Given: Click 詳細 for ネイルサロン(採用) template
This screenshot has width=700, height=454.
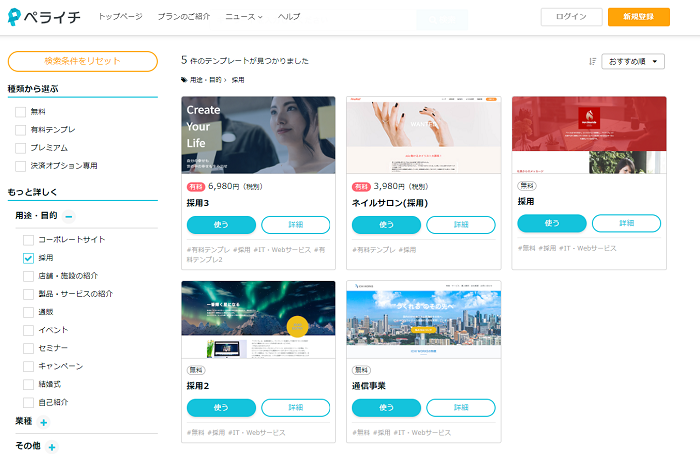Looking at the screenshot, I should [x=461, y=225].
